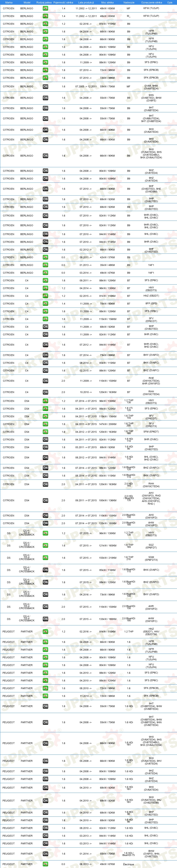Click petrol icon for DS4 147kW/200KM 5FU
The image size is (177, 868).
click(45, 424)
